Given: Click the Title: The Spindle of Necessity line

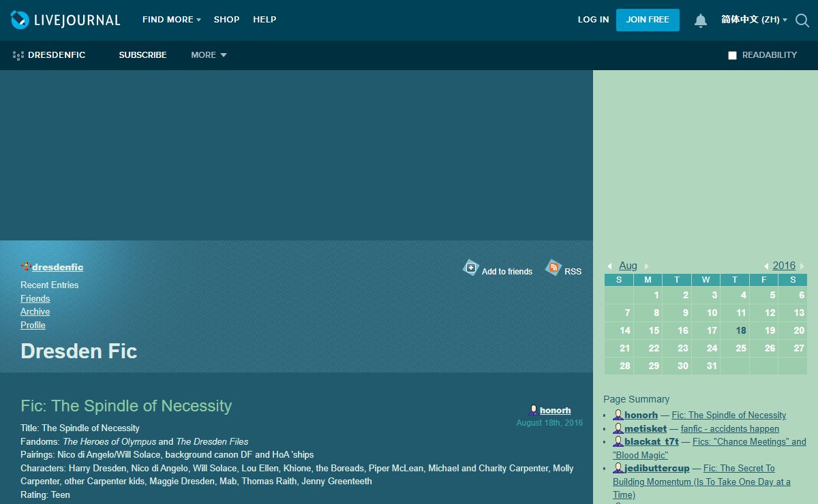Looking at the screenshot, I should (x=80, y=428).
